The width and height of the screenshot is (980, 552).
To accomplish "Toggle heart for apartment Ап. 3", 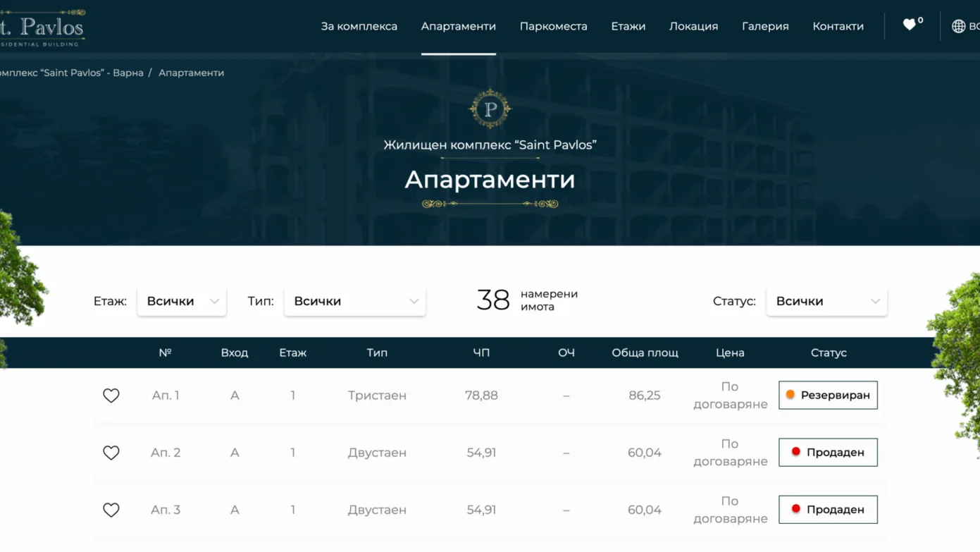I will pos(111,510).
